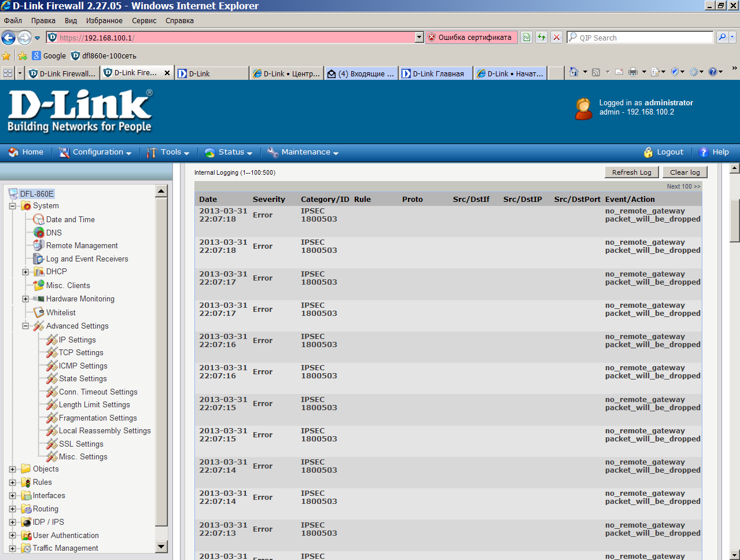This screenshot has height=560, width=740.
Task: Click the IDP / IPS icon
Action: 26,522
